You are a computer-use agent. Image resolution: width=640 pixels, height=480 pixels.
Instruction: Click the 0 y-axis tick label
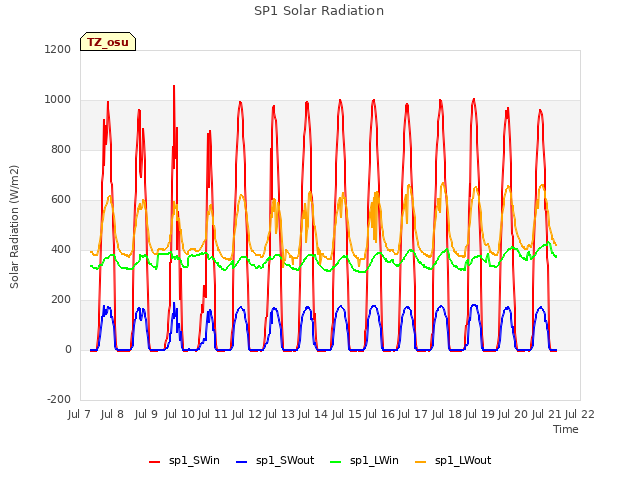pos(69,349)
